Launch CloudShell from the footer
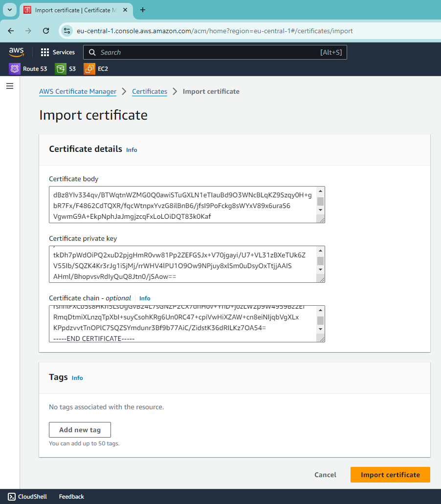The image size is (441, 504). 27,497
